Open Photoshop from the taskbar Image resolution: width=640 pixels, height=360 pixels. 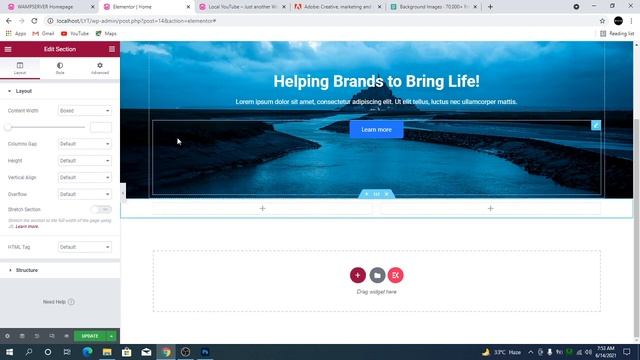205,352
